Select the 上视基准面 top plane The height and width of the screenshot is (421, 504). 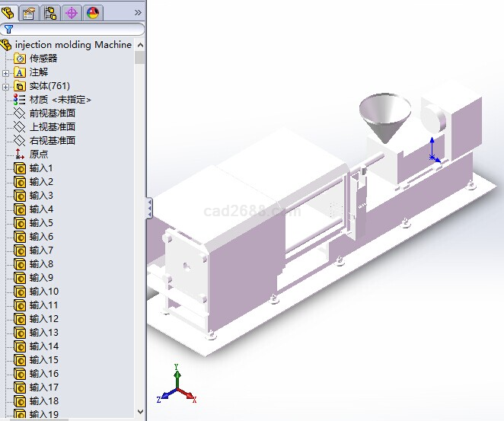(52, 127)
